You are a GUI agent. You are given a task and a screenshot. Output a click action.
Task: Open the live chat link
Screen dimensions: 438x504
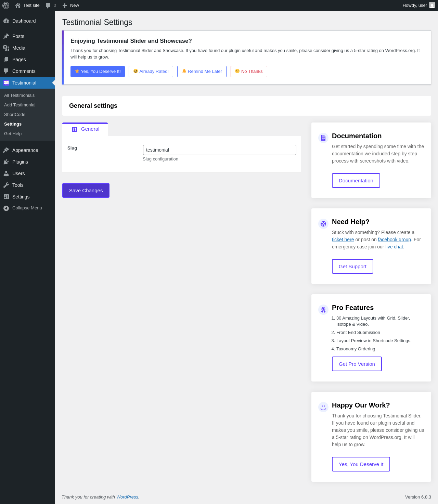click(394, 247)
